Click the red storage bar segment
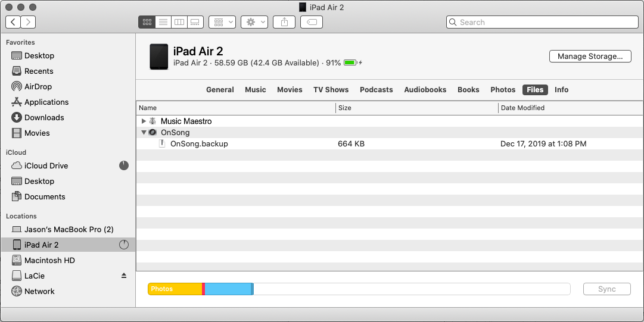644x322 pixels. pos(203,289)
